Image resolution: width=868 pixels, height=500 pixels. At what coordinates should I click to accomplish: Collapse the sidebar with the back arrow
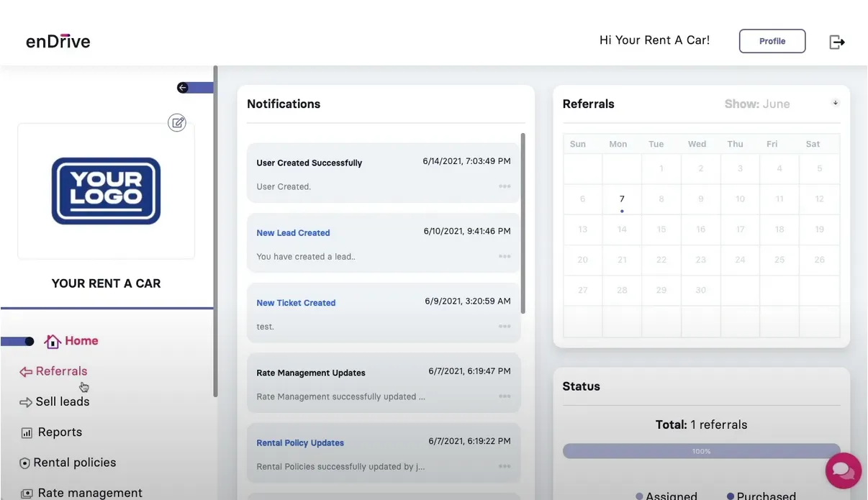click(x=183, y=88)
